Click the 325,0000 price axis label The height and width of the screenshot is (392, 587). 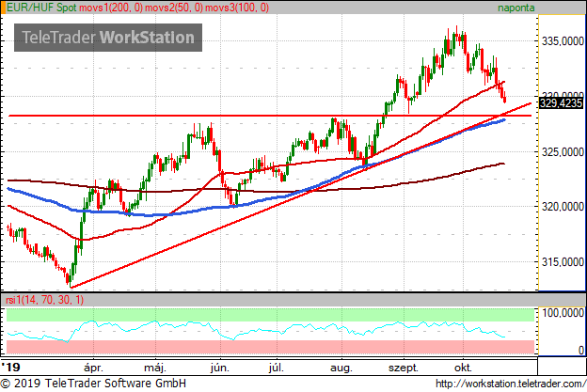pyautogui.click(x=563, y=152)
